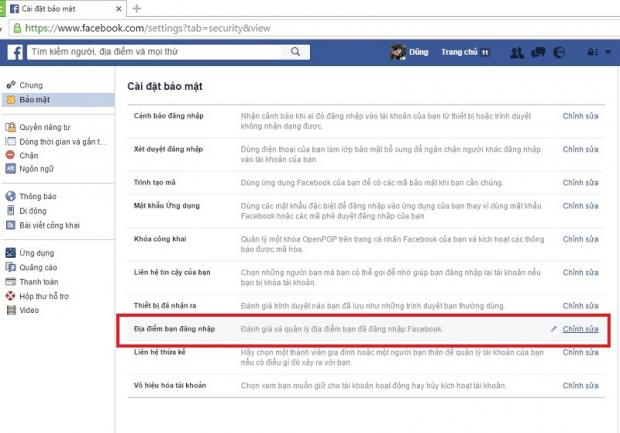Click 'Chỉnh sửa' for 'Cảnh báo đăng nhập'
The height and width of the screenshot is (433, 620).
pos(580,117)
